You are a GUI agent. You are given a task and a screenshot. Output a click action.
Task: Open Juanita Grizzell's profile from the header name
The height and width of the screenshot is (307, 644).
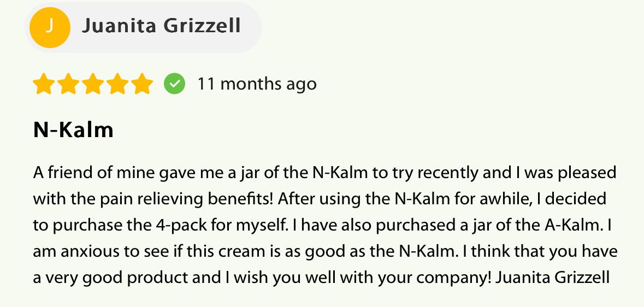pos(162,26)
